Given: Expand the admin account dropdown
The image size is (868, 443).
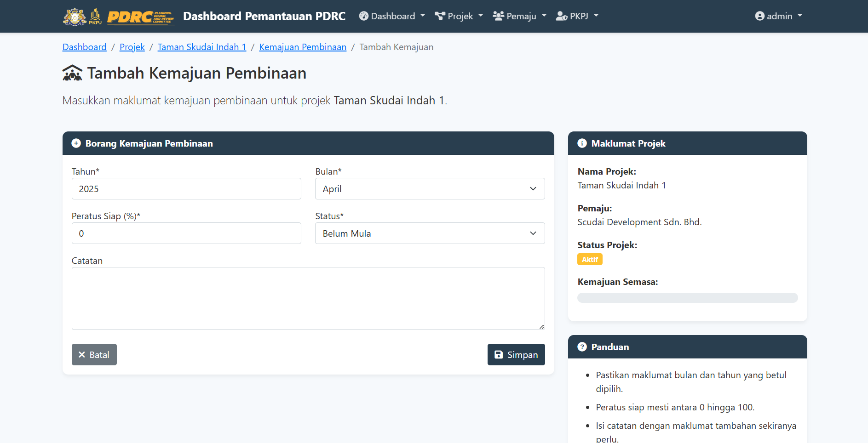Looking at the screenshot, I should coord(779,16).
